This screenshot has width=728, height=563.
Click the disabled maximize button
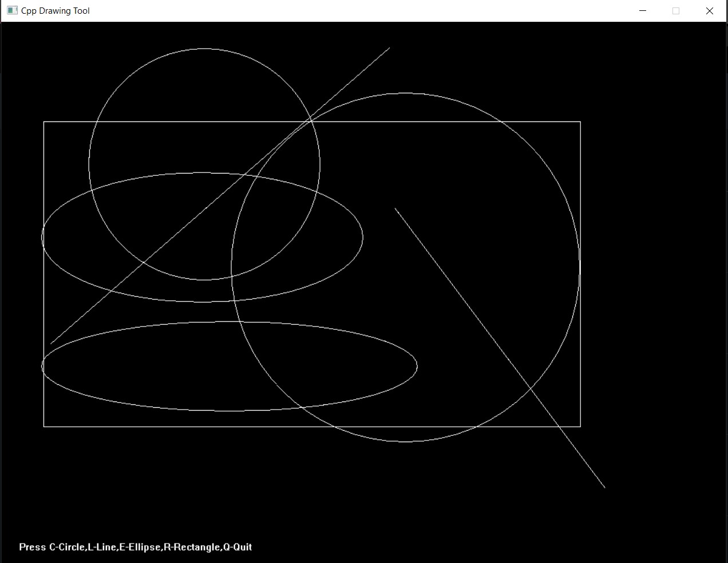click(x=676, y=11)
